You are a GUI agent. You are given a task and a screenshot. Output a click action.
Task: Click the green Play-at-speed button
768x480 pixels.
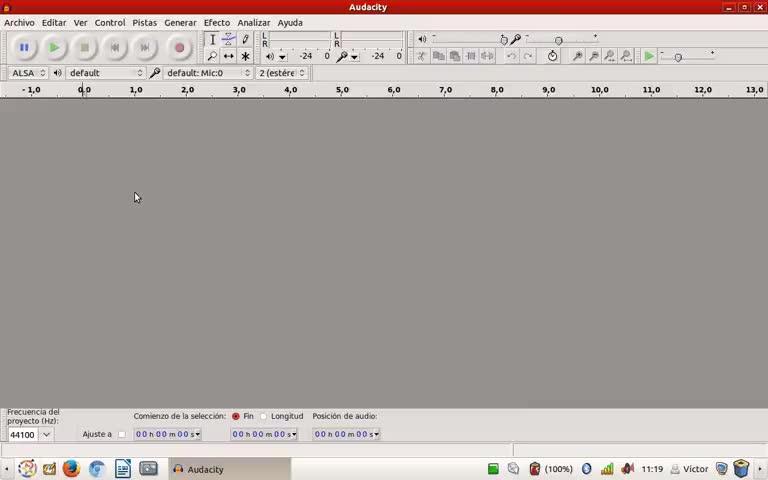point(649,56)
